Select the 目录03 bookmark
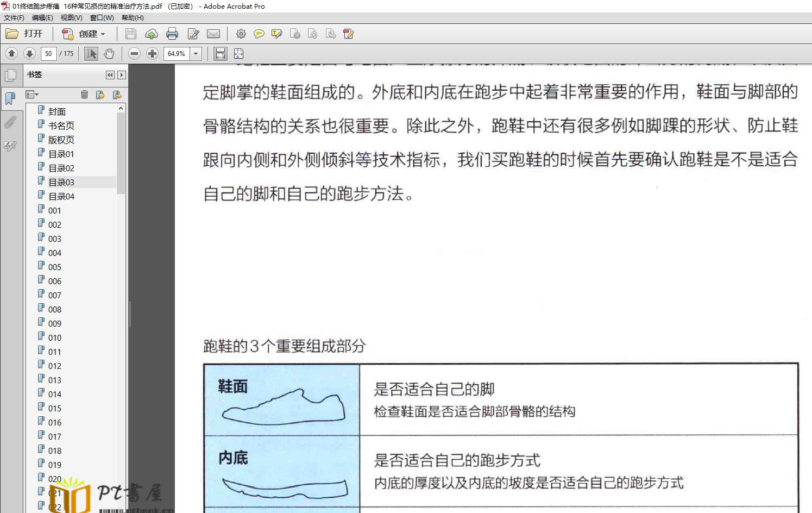 click(61, 182)
